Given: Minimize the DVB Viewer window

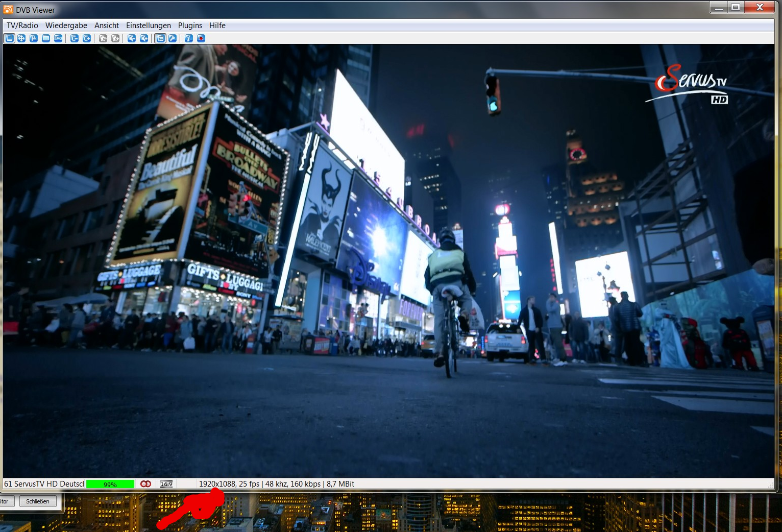Looking at the screenshot, I should coord(719,7).
